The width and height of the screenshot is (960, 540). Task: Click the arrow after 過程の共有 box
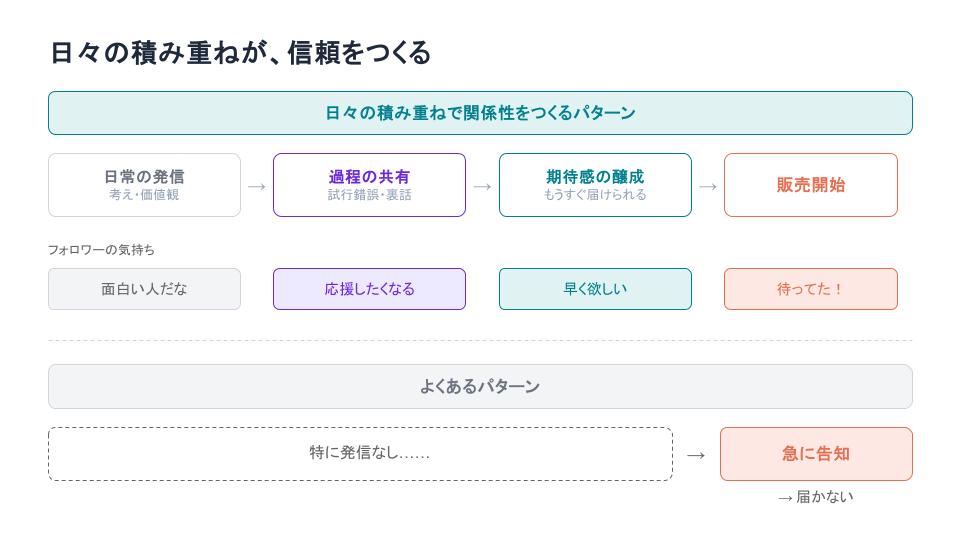click(482, 186)
